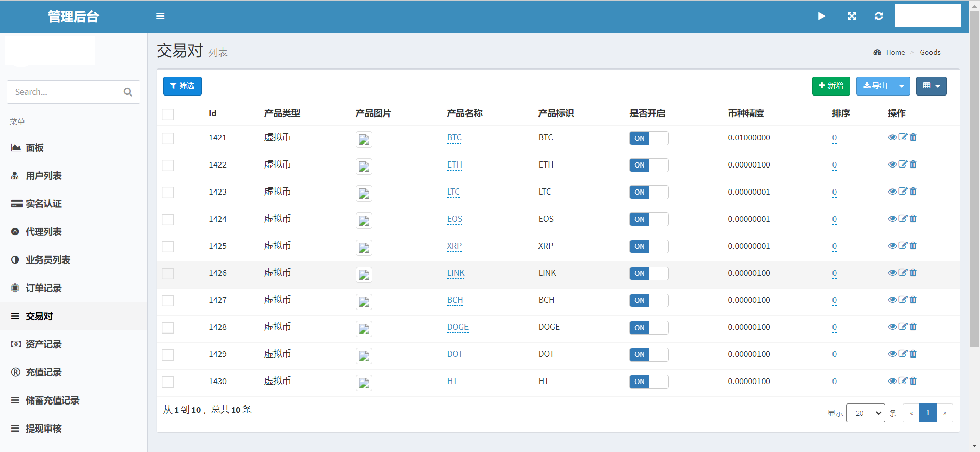Open the export dropdown arrow
The width and height of the screenshot is (980, 452).
902,86
